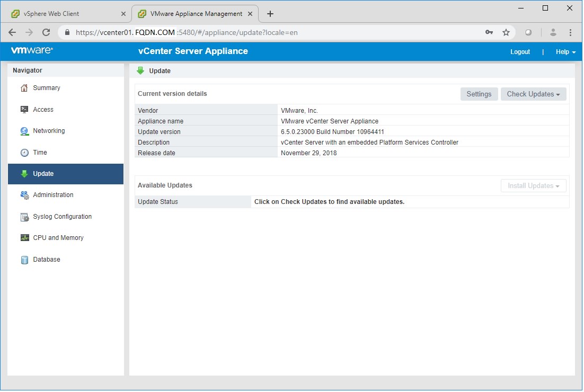Viewport: 584px width, 392px height.
Task: Open the Networking navigator item
Action: coord(66,131)
